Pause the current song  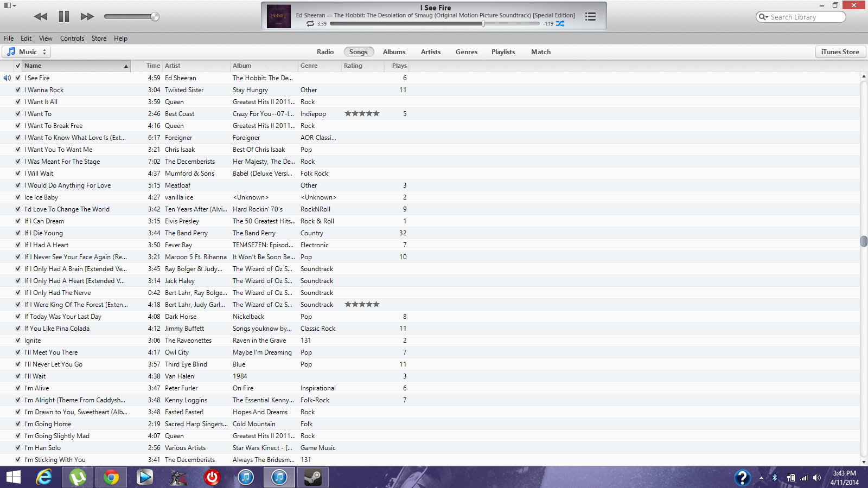coord(64,17)
